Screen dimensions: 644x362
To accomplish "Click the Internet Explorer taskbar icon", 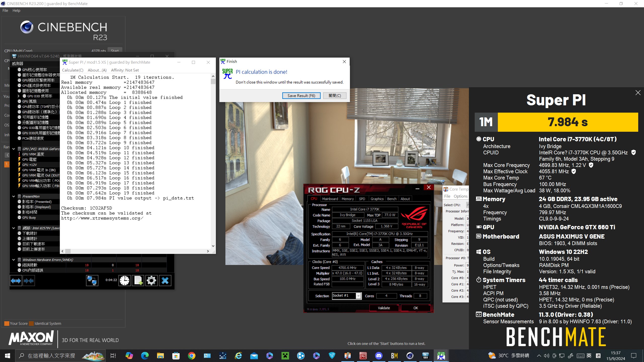I will (x=238, y=356).
